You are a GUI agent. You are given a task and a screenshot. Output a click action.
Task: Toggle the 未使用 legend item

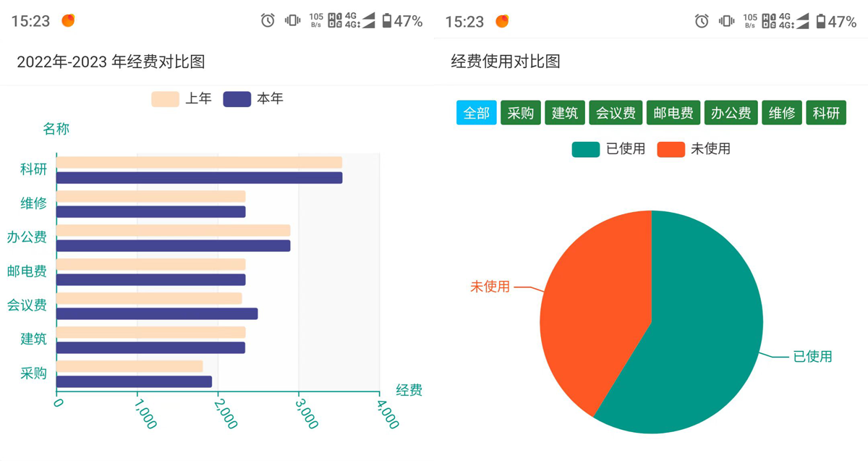[694, 149]
